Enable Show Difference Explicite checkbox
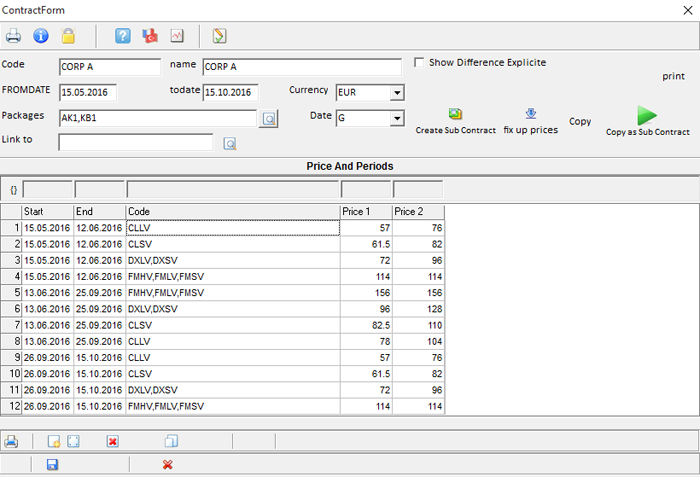The image size is (700, 477). (419, 63)
